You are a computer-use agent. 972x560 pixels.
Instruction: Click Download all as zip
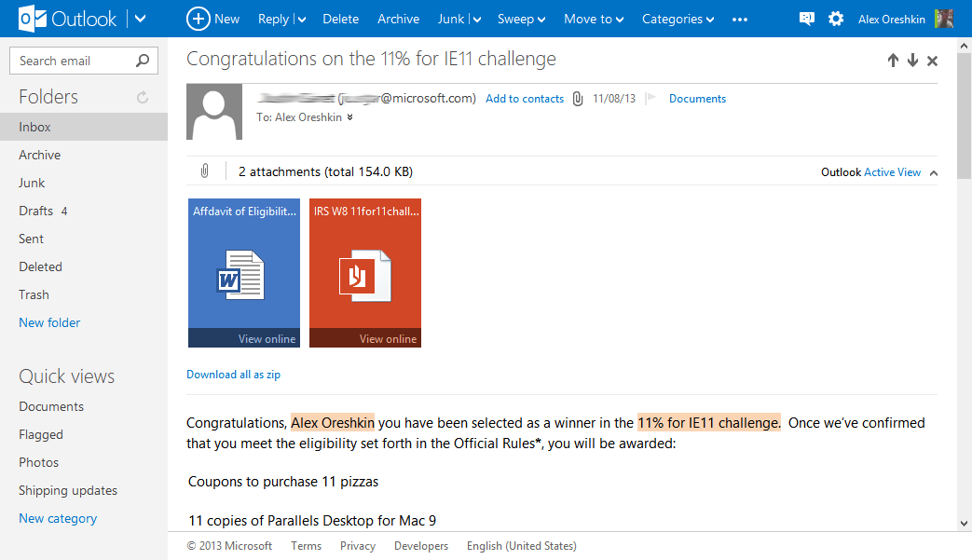coord(234,375)
